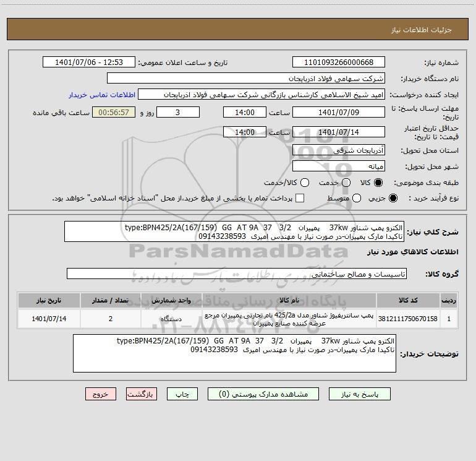Click the need number field 1101093266000668
The image size is (476, 461).
[339, 62]
